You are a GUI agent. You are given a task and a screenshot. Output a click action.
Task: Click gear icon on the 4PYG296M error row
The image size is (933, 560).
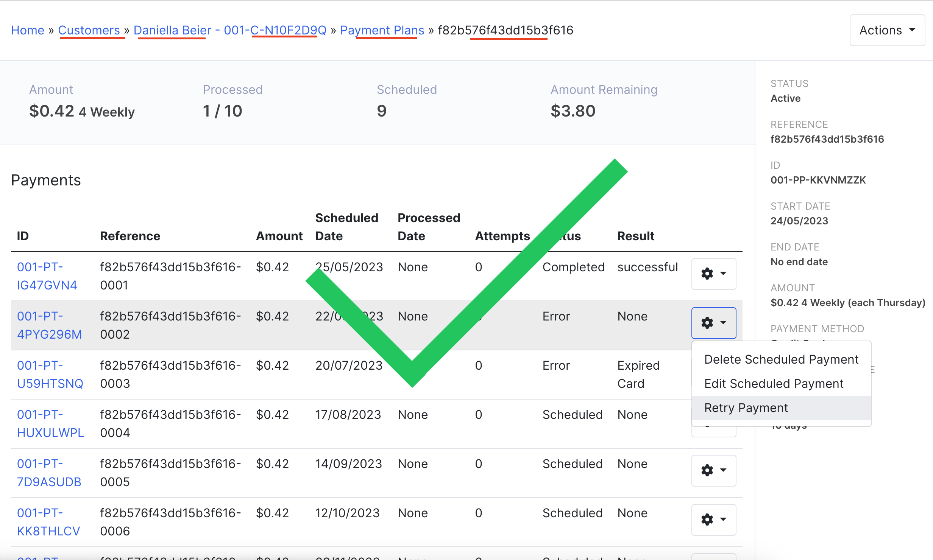(713, 323)
